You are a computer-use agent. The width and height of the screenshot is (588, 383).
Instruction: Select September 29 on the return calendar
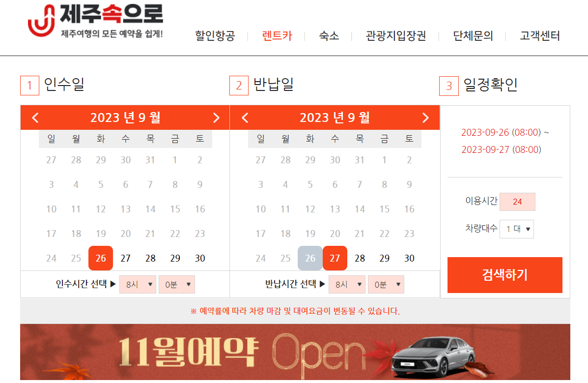[x=384, y=258]
